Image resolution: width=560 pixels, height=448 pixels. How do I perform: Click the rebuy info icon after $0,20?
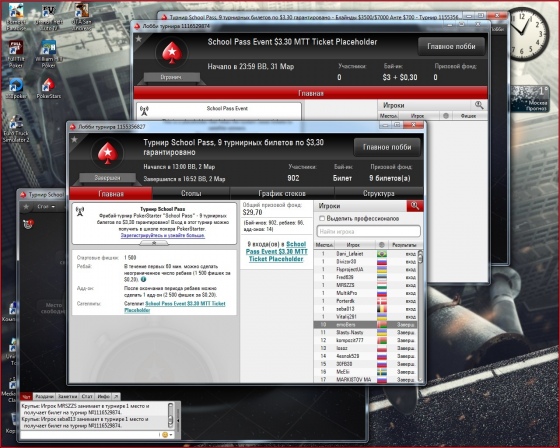(143, 279)
